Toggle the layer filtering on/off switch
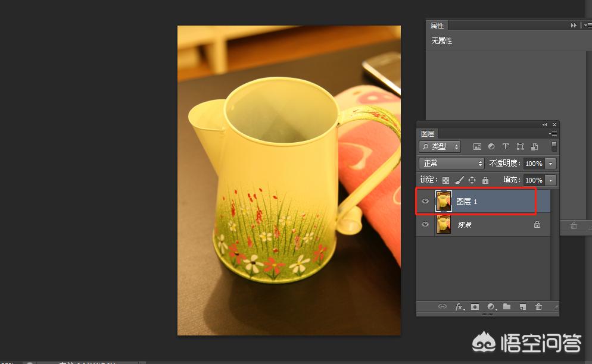Image resolution: width=592 pixels, height=364 pixels. click(x=554, y=146)
